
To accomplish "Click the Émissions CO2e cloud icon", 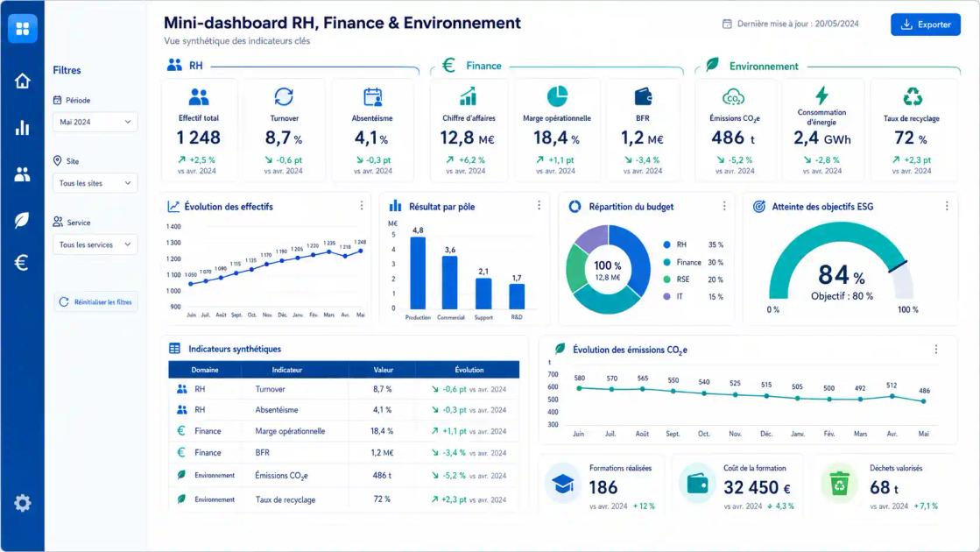I will (733, 97).
